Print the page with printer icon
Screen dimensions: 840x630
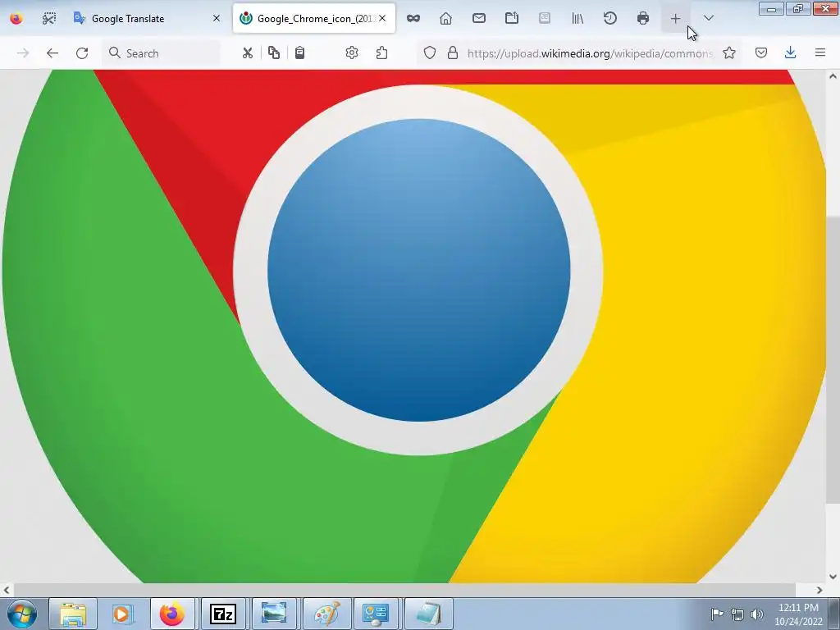(x=643, y=19)
